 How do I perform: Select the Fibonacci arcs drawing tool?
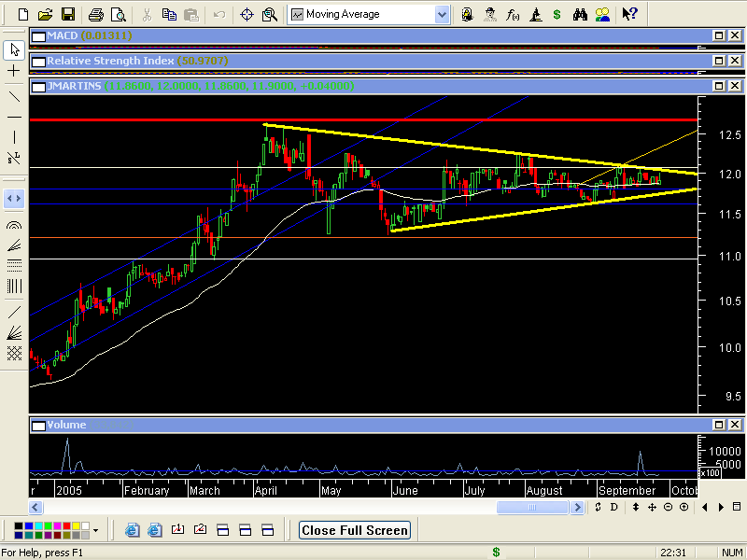pos(14,225)
